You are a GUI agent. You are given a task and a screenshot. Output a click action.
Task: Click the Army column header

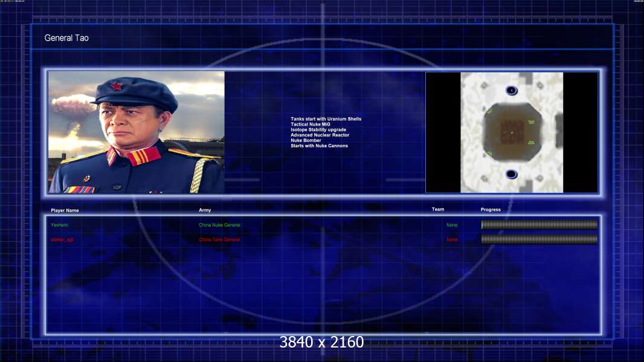tap(205, 210)
